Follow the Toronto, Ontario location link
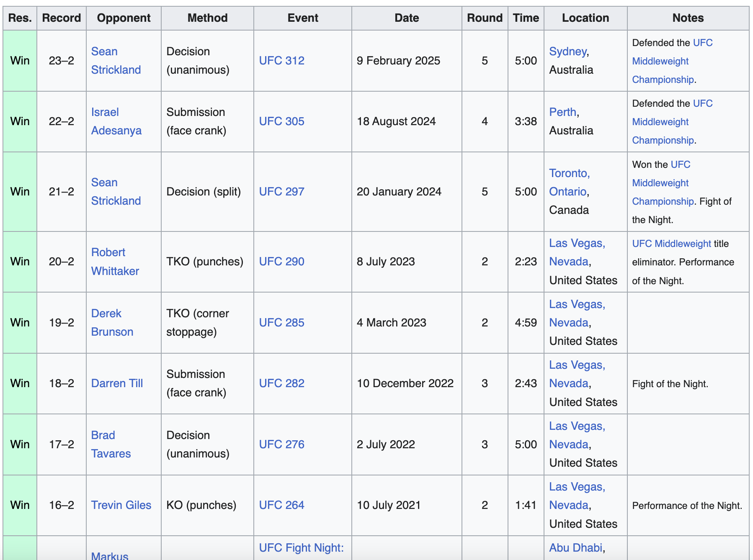This screenshot has width=753, height=560. tap(570, 182)
